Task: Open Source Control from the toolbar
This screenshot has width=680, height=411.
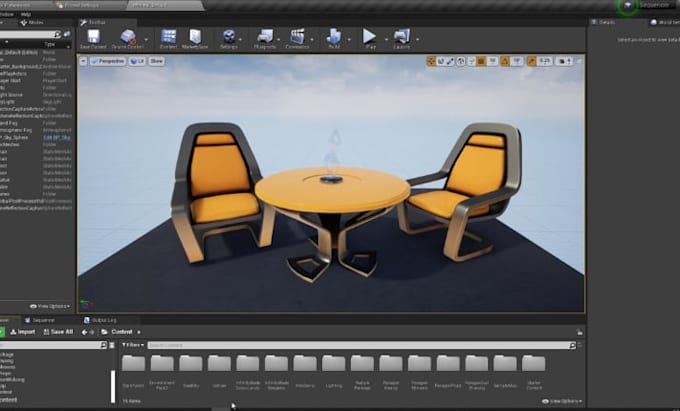Action: click(x=128, y=37)
